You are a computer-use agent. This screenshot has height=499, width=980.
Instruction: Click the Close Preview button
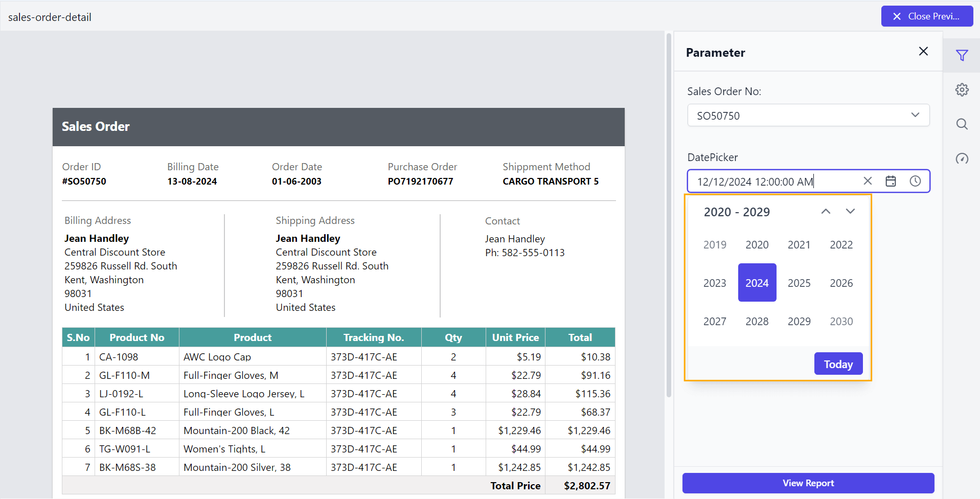pos(926,16)
